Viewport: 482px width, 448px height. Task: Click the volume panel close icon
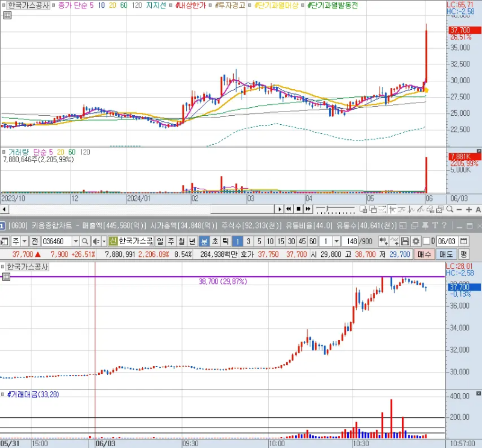[x=479, y=151]
